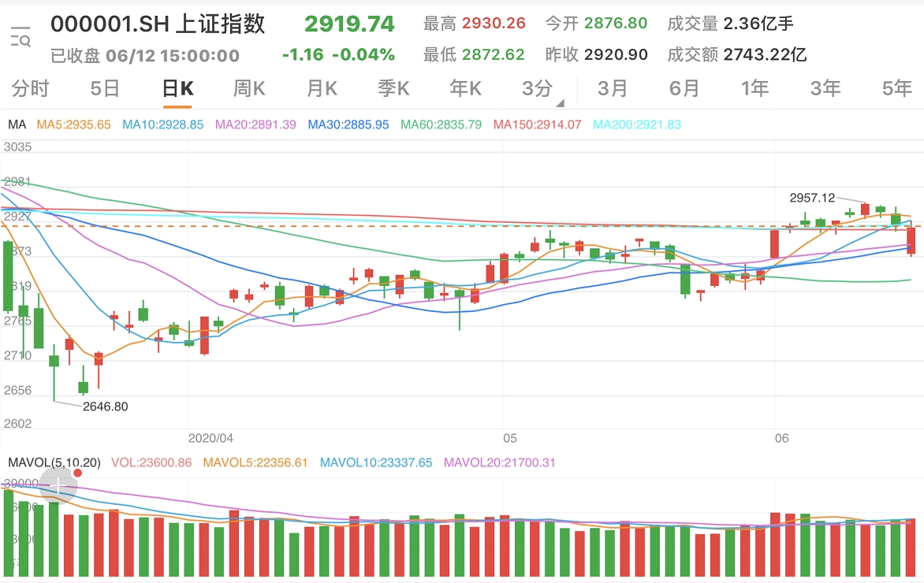This screenshot has width=924, height=583.
Task: Tap the 000001.SH 上证指数 title
Action: pyautogui.click(x=158, y=24)
